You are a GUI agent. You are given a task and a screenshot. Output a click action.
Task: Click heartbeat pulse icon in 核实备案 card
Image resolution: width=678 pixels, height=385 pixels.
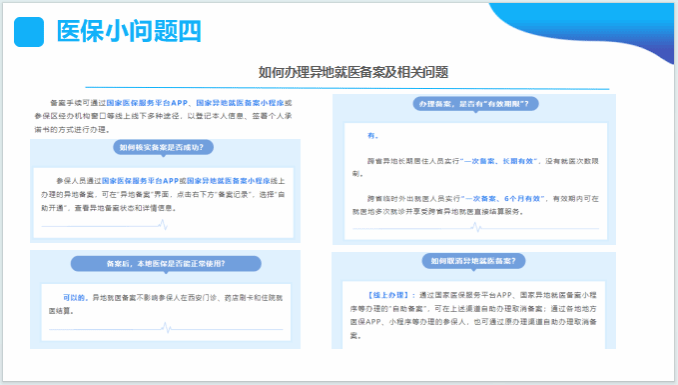[x=163, y=225]
